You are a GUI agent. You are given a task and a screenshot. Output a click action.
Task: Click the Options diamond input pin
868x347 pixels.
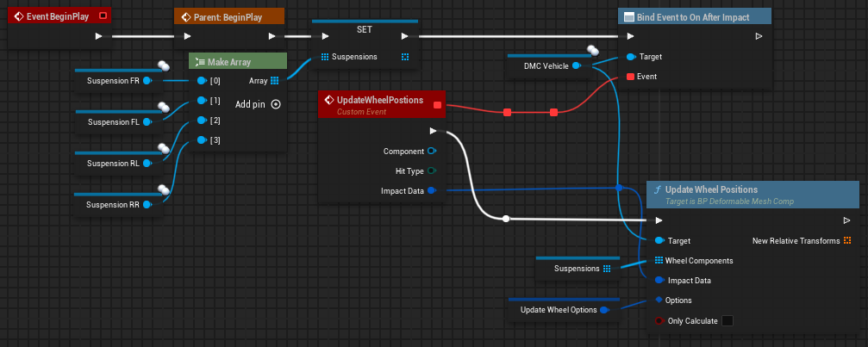pyautogui.click(x=659, y=300)
